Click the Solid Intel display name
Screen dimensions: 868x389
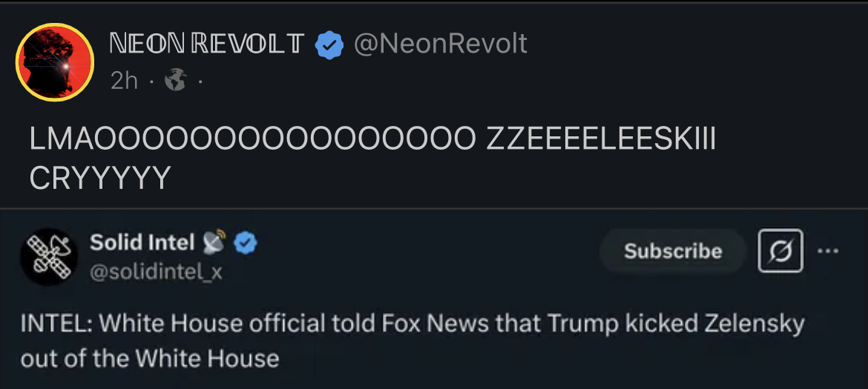pos(142,242)
